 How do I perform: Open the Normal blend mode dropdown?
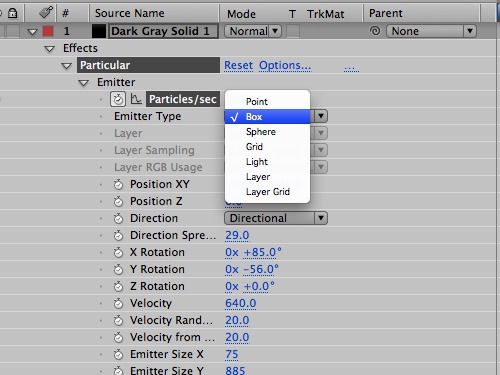tap(253, 31)
